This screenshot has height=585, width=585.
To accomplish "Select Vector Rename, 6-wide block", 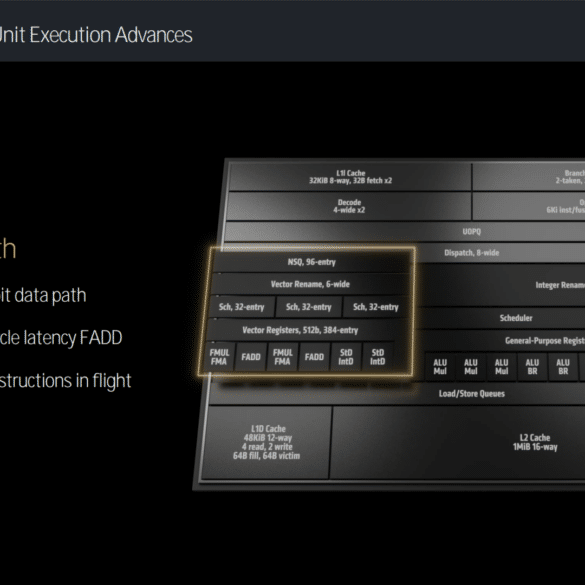I will pos(310,284).
